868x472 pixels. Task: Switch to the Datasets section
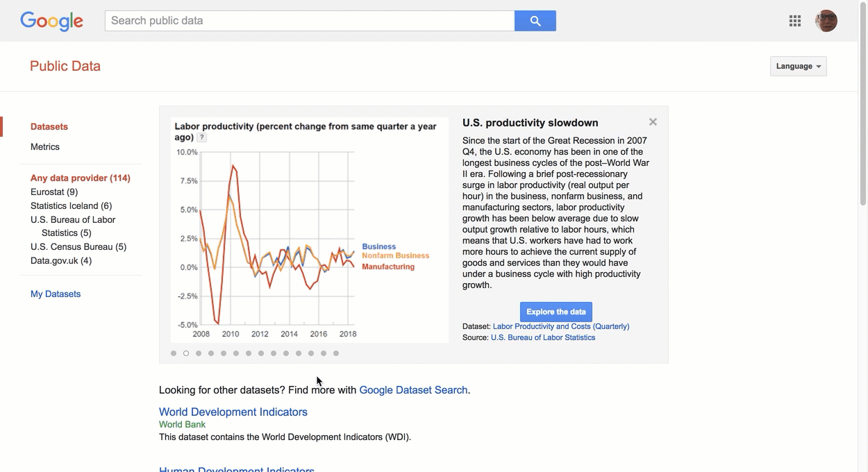tap(49, 126)
